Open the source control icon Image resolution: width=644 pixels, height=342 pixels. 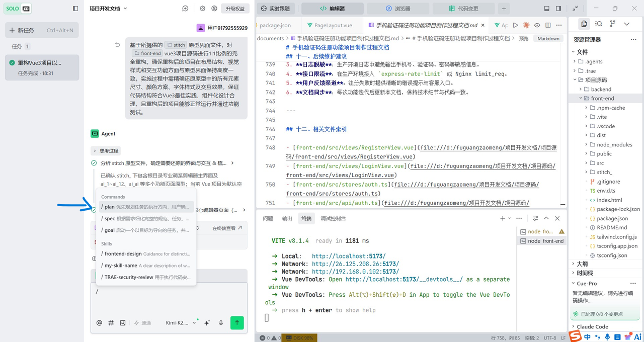(612, 24)
